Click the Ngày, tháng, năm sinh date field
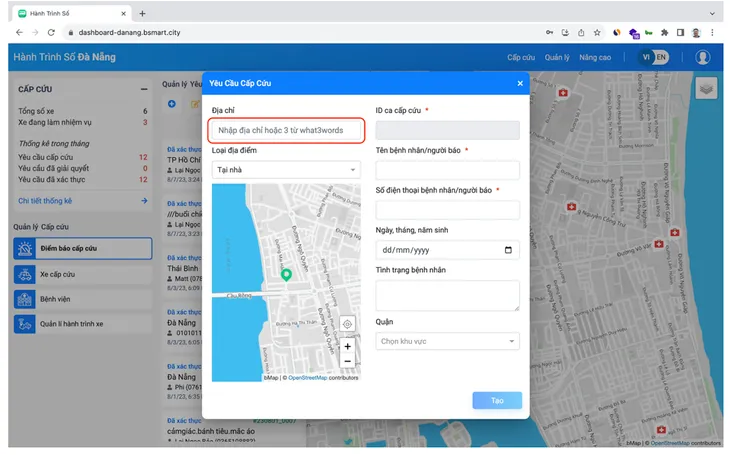Screen dimensions: 730x455 pyautogui.click(x=447, y=250)
